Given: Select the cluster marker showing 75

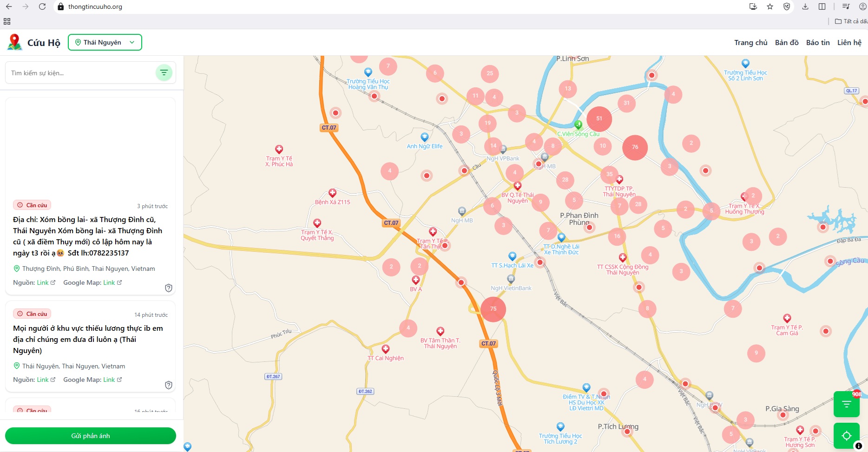Looking at the screenshot, I should [493, 309].
